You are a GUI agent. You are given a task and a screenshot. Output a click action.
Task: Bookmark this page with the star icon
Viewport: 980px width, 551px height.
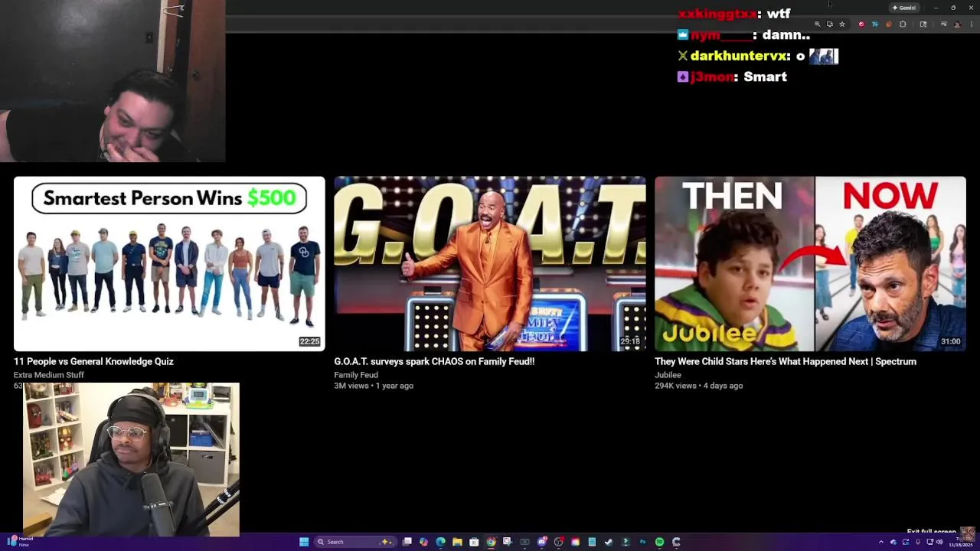842,24
